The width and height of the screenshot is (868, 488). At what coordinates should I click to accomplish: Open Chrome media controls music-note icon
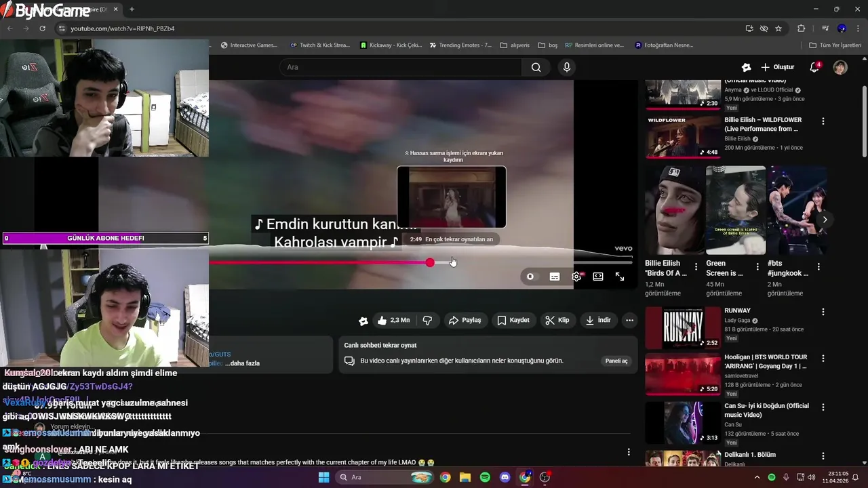click(825, 28)
